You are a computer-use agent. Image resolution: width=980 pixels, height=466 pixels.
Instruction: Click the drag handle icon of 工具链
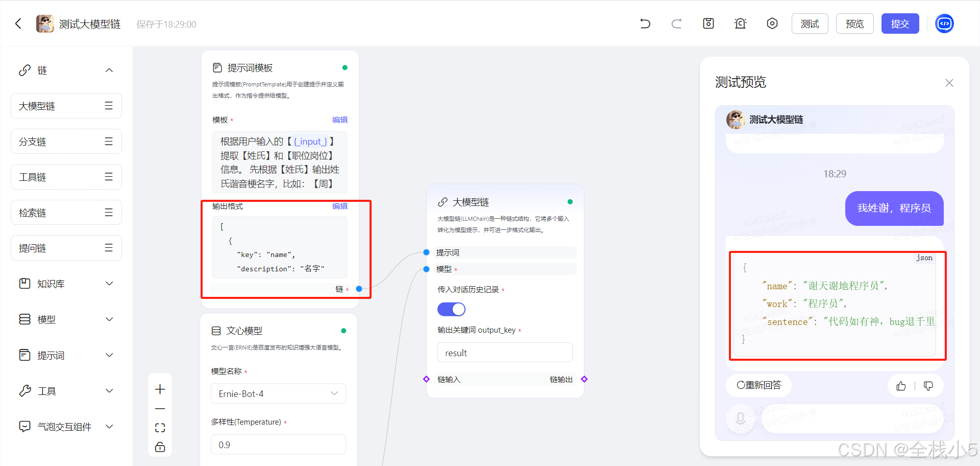[109, 177]
